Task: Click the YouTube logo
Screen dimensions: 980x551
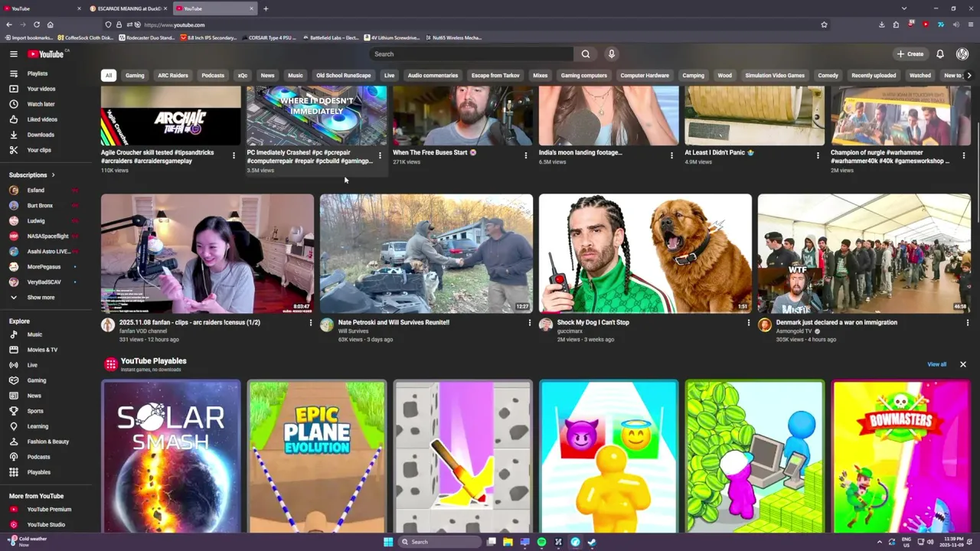Action: [x=47, y=54]
